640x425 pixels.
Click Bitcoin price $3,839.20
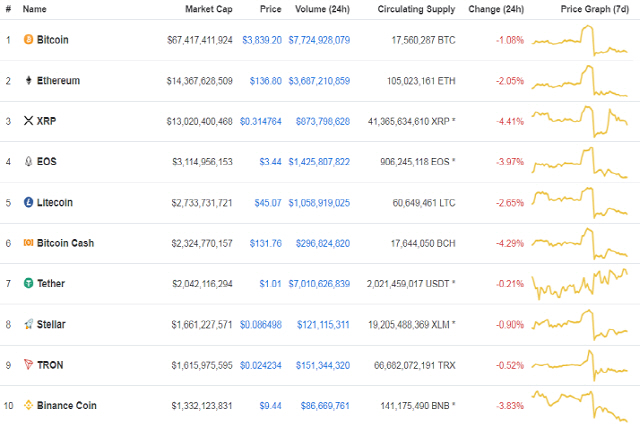click(262, 40)
